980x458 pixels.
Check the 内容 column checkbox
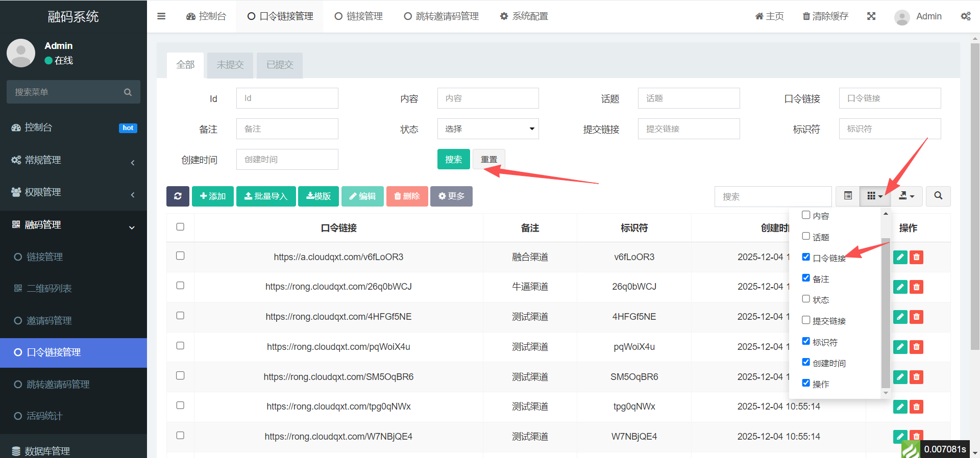click(x=806, y=215)
